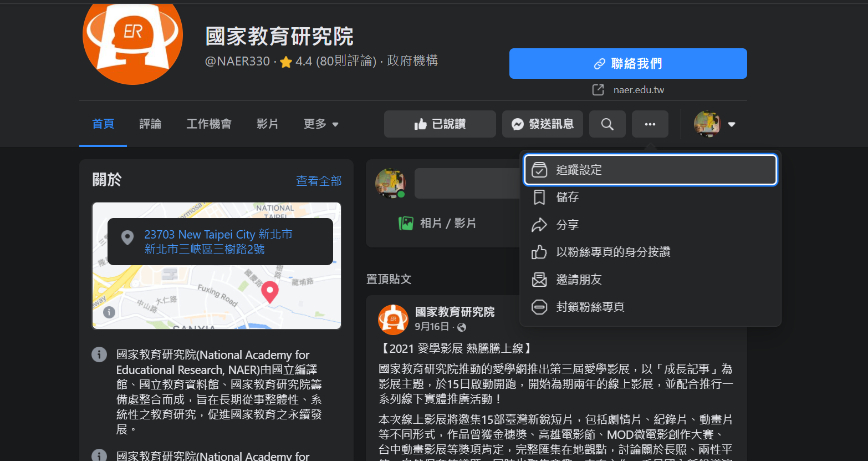Close the three-dots more options menu

tap(650, 124)
